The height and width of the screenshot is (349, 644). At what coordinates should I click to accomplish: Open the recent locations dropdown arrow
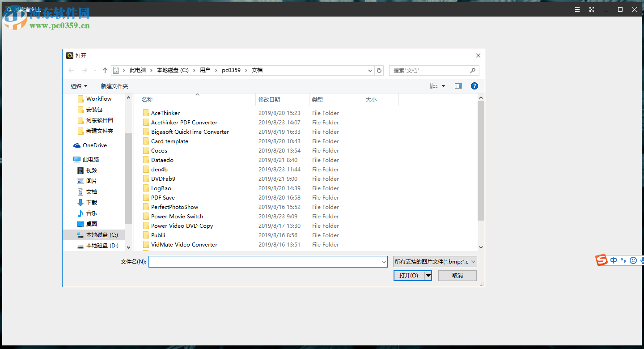pyautogui.click(x=95, y=70)
